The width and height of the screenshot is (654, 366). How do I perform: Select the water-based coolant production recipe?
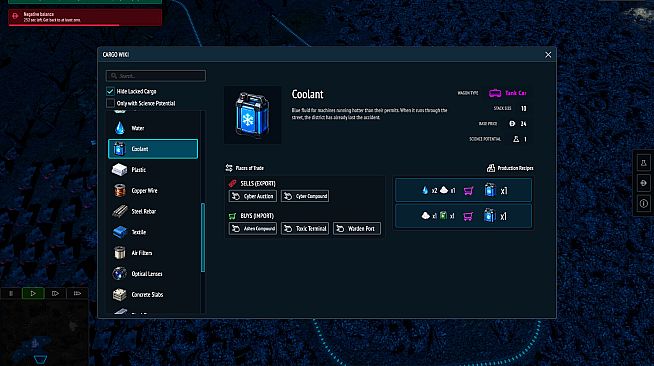(x=463, y=191)
